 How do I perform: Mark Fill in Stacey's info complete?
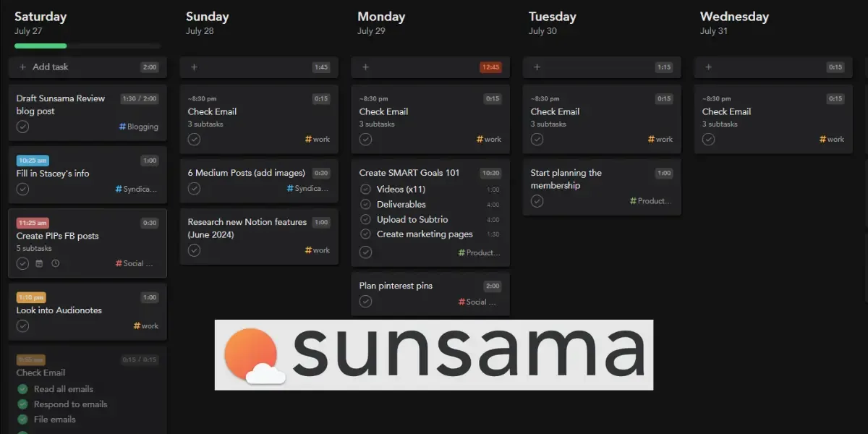[x=23, y=189]
